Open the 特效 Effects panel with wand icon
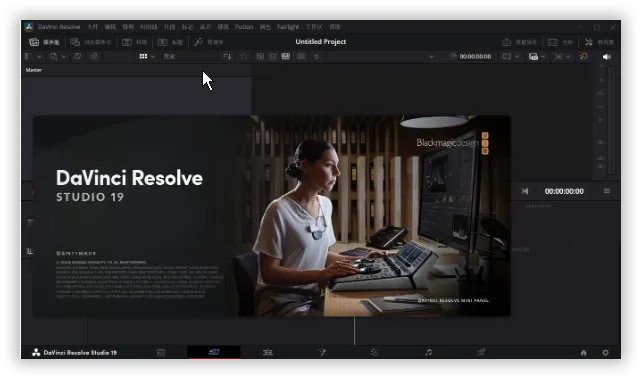 tap(208, 42)
